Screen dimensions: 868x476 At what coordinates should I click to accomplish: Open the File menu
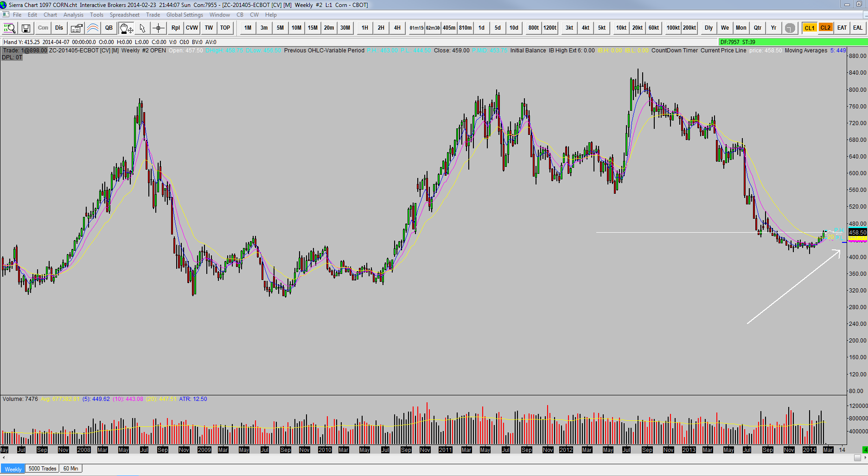(17, 15)
